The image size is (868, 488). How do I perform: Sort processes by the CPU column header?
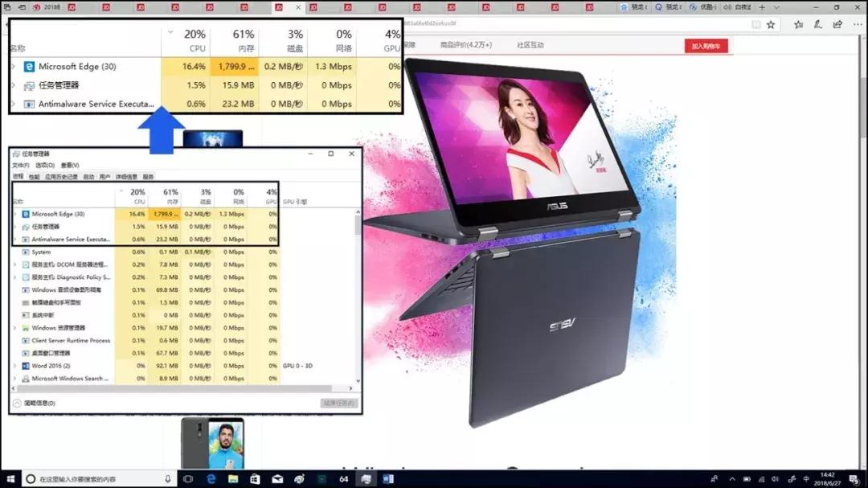pyautogui.click(x=131, y=196)
